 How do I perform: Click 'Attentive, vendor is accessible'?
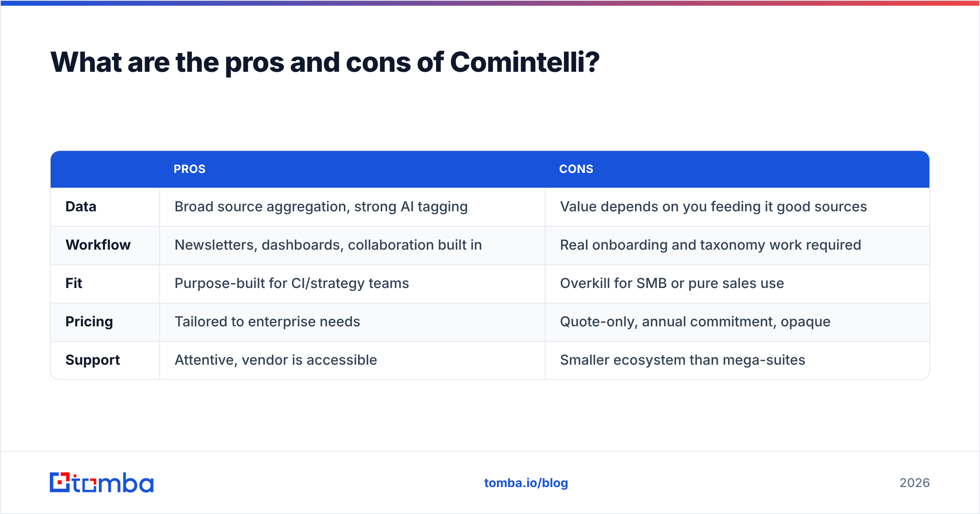point(276,360)
